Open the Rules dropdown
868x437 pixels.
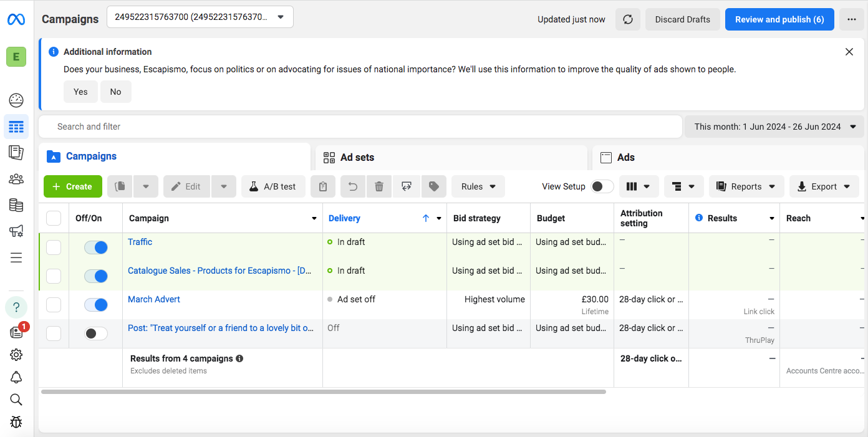(x=478, y=186)
